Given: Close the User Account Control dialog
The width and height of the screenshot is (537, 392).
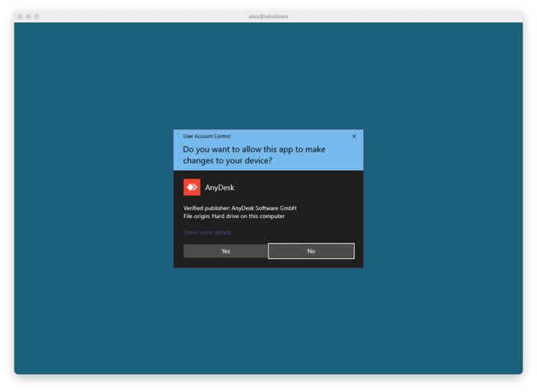Looking at the screenshot, I should pyautogui.click(x=354, y=136).
